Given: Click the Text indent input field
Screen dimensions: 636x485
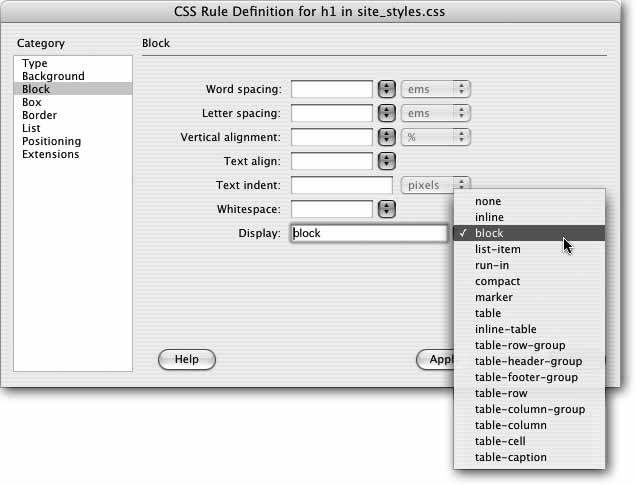Looking at the screenshot, I should [x=341, y=185].
